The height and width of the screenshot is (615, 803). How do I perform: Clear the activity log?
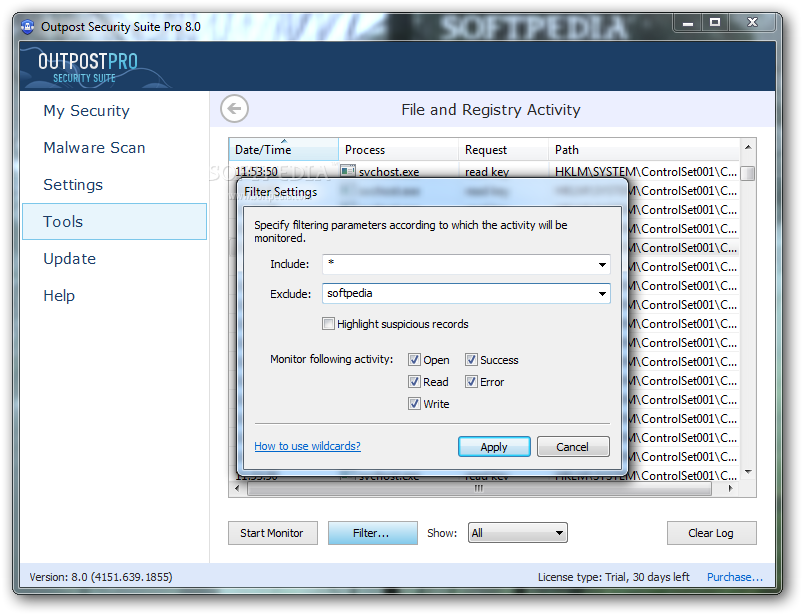click(x=711, y=533)
